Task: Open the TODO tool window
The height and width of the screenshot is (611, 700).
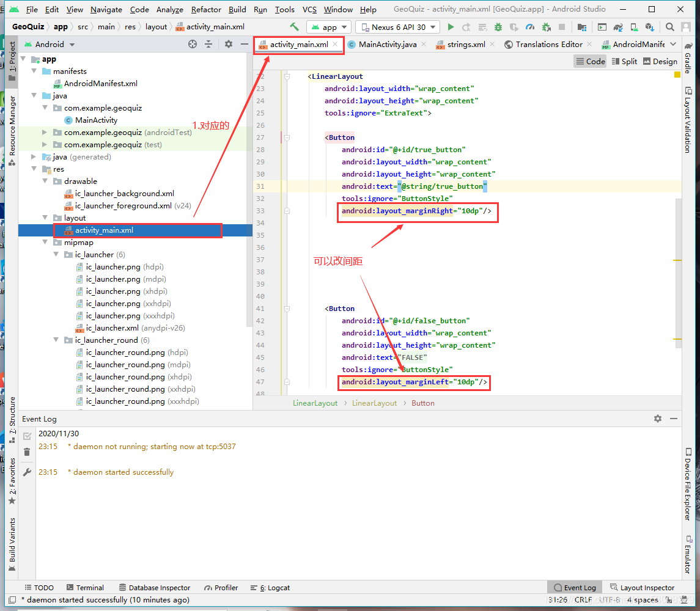Action: [x=39, y=587]
